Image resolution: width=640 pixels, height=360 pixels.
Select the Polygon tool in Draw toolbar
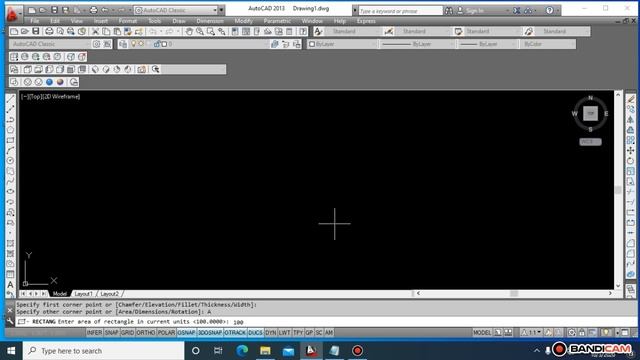click(11, 130)
